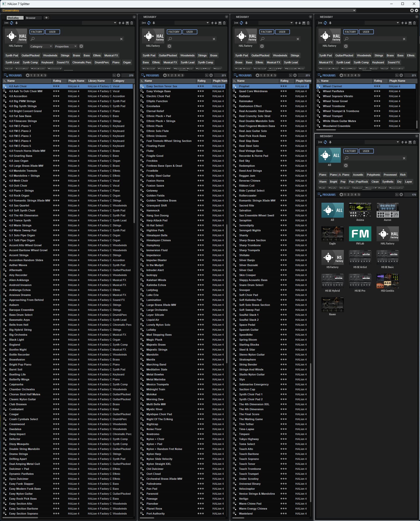The height and width of the screenshot is (521, 420).
Task: Click the trash icon in the All libraries panel
Action: tap(414, 142)
